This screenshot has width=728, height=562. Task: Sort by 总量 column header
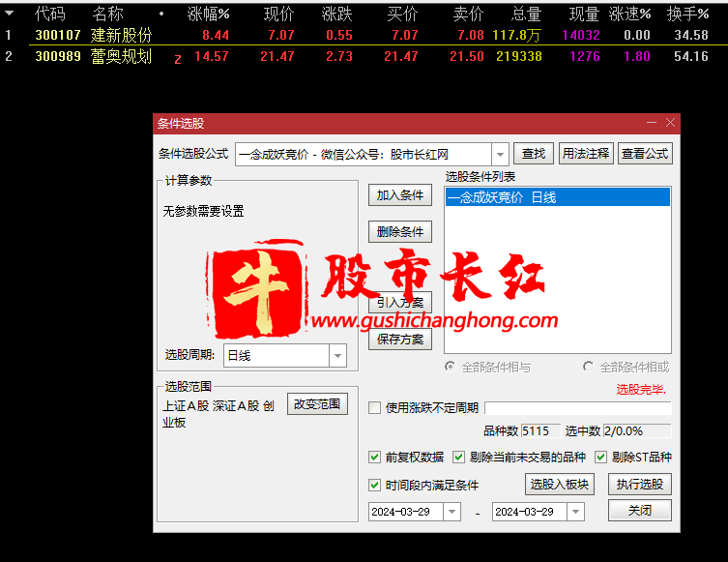[527, 14]
